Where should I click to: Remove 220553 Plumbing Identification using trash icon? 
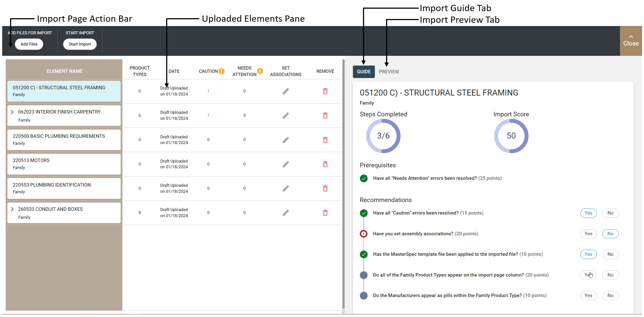click(x=325, y=188)
